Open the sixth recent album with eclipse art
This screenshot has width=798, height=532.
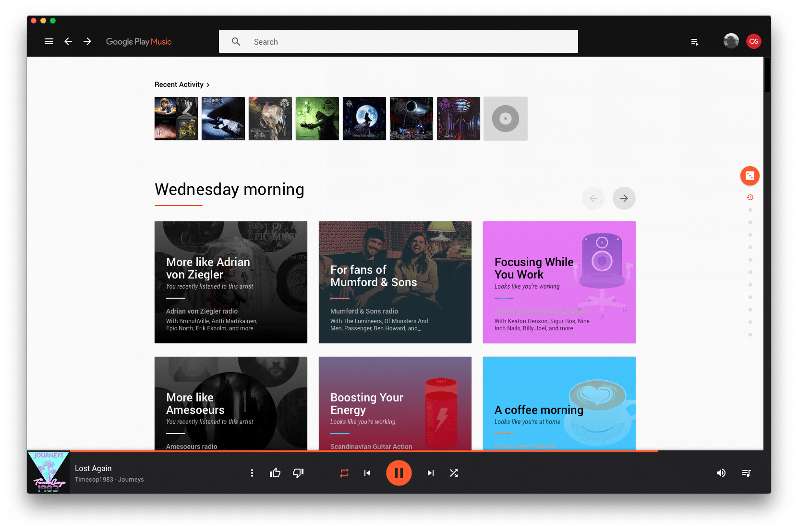[411, 119]
